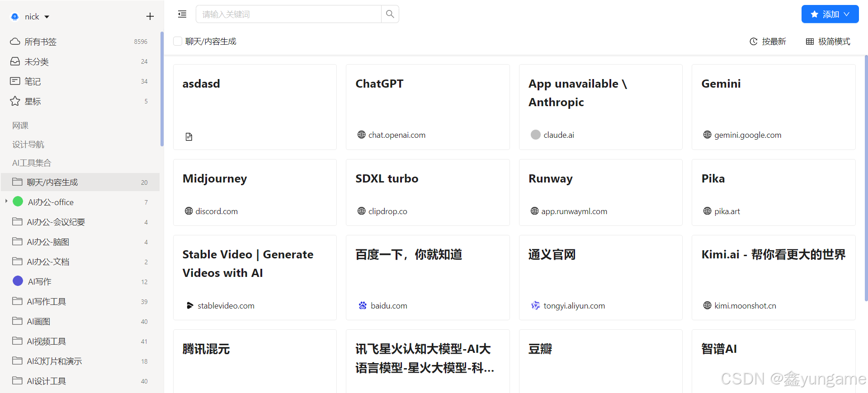The width and height of the screenshot is (868, 393).
Task: Select the 网课 group heading
Action: click(x=20, y=126)
